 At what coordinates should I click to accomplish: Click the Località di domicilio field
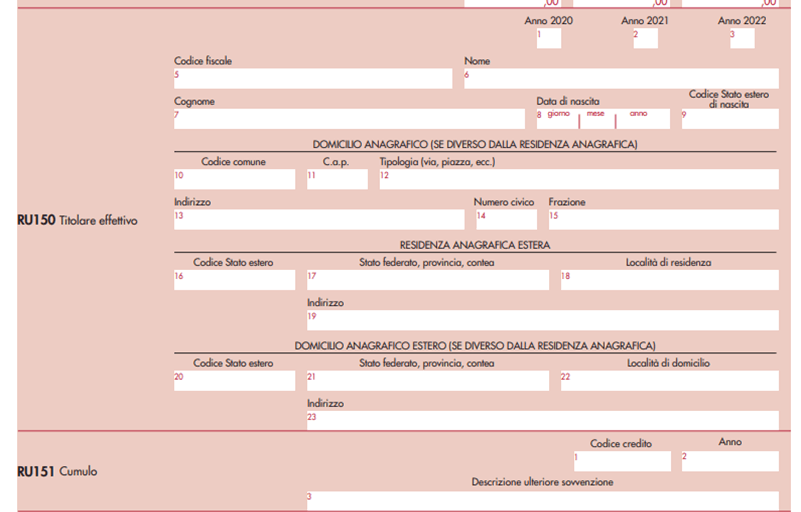coord(668,381)
